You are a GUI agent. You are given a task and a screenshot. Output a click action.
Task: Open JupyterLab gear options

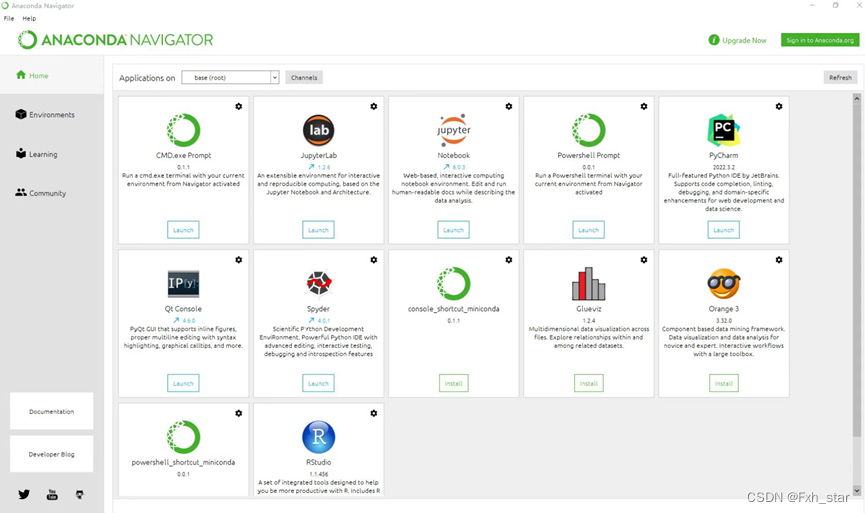[x=373, y=106]
